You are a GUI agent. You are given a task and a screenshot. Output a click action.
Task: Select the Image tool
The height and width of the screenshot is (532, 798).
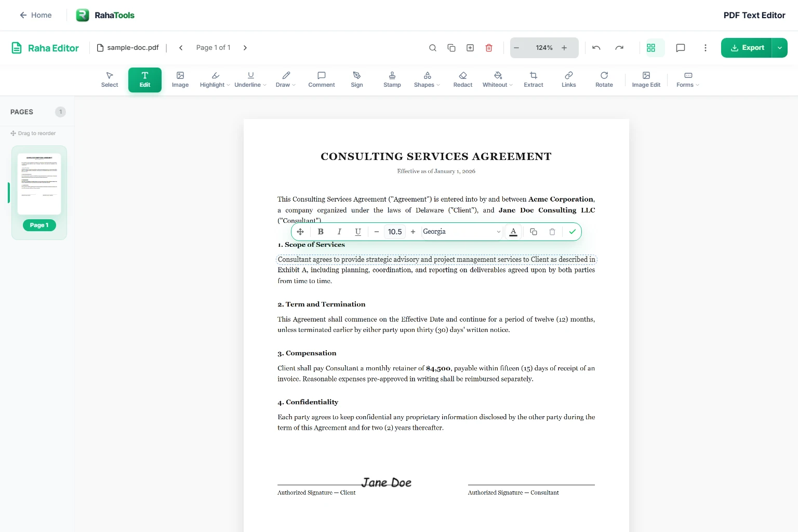[180, 80]
